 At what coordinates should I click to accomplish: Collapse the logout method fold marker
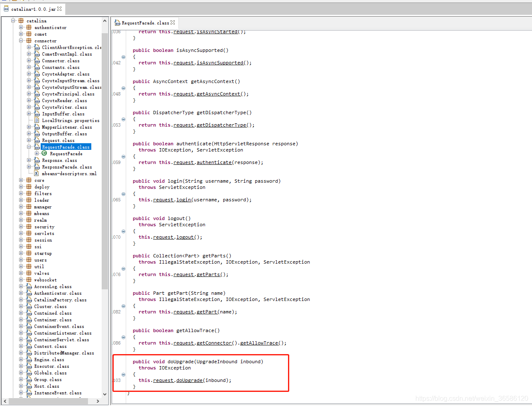pos(123,231)
